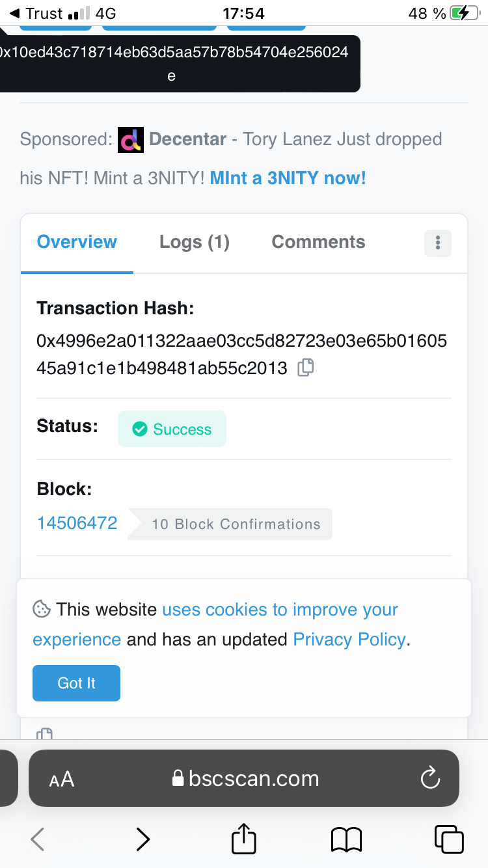The width and height of the screenshot is (488, 868).
Task: Follow the Mint a 3NITY now link
Action: [288, 178]
